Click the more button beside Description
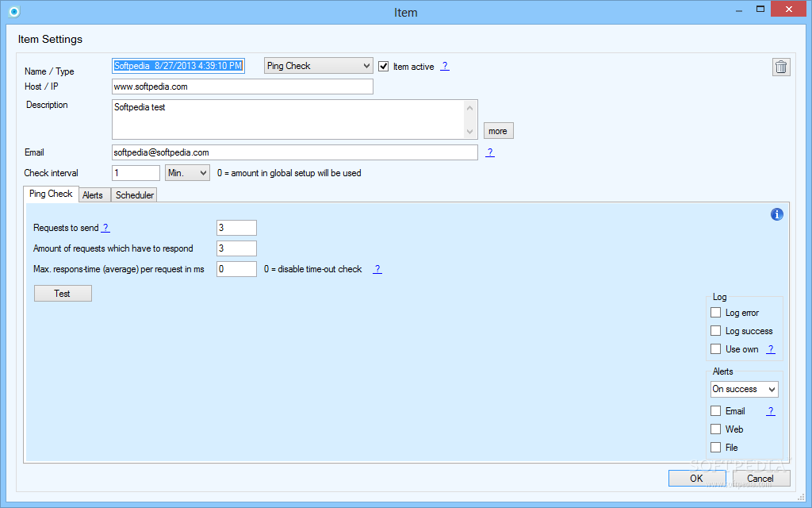Screen dimensions: 812x508 click(x=498, y=131)
